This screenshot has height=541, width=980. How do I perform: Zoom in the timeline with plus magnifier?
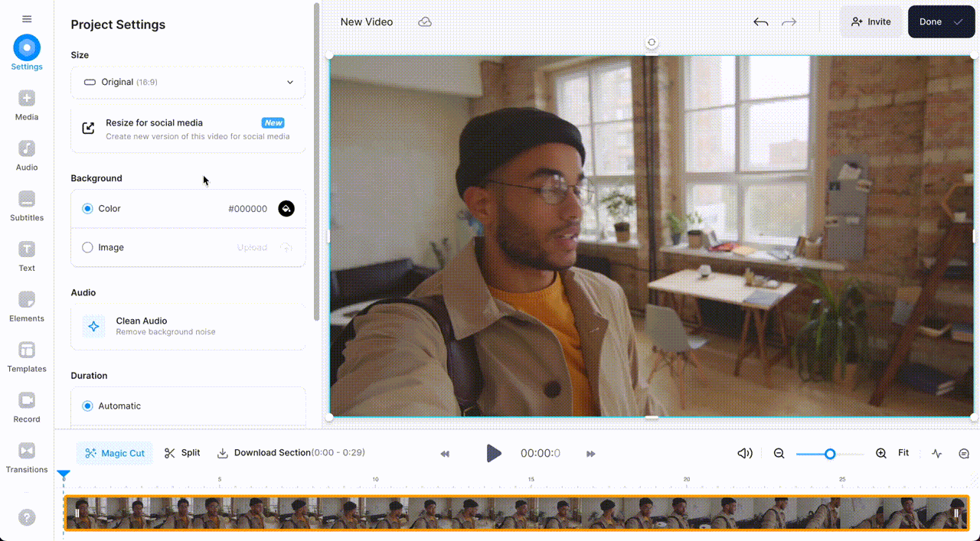pos(880,453)
